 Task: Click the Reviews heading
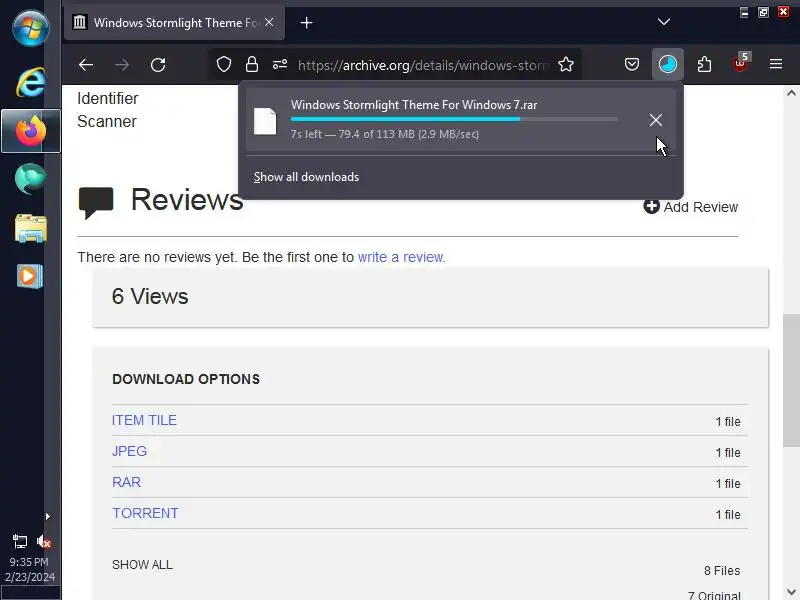(x=187, y=199)
